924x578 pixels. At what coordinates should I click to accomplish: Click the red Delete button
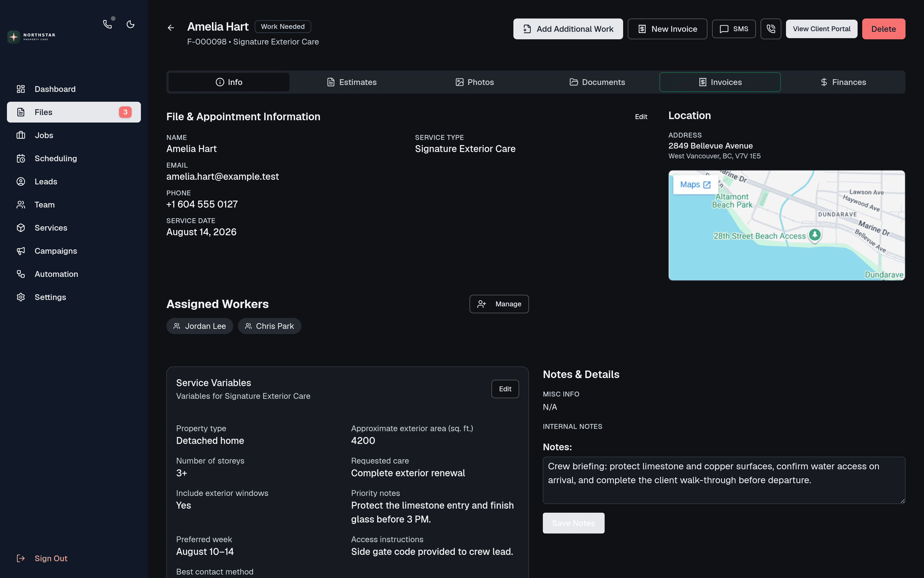[883, 29]
